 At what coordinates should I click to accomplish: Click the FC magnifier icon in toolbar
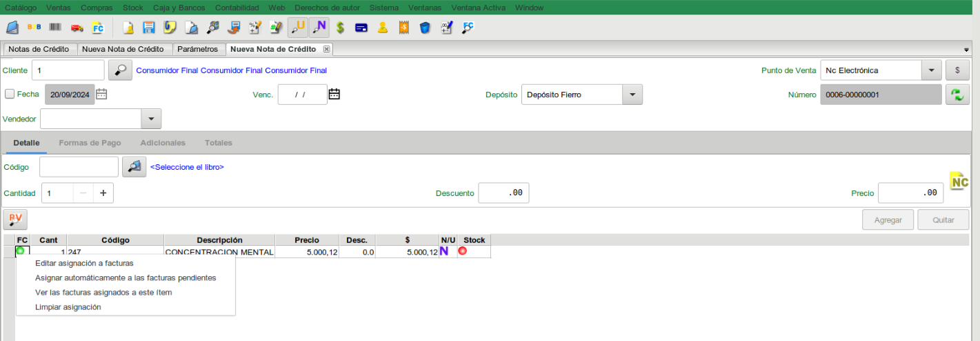(468, 28)
